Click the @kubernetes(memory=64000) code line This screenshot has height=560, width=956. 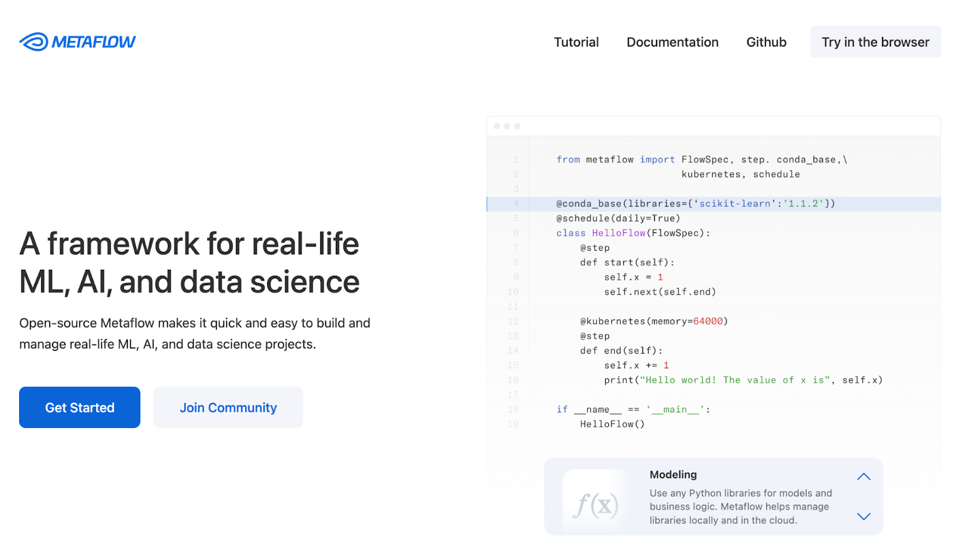pyautogui.click(x=654, y=322)
